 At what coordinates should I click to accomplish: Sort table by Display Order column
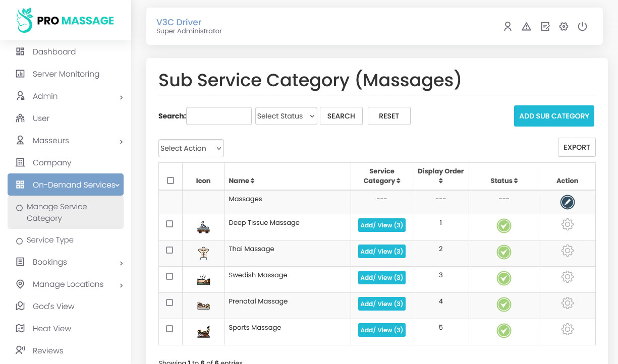pos(440,176)
